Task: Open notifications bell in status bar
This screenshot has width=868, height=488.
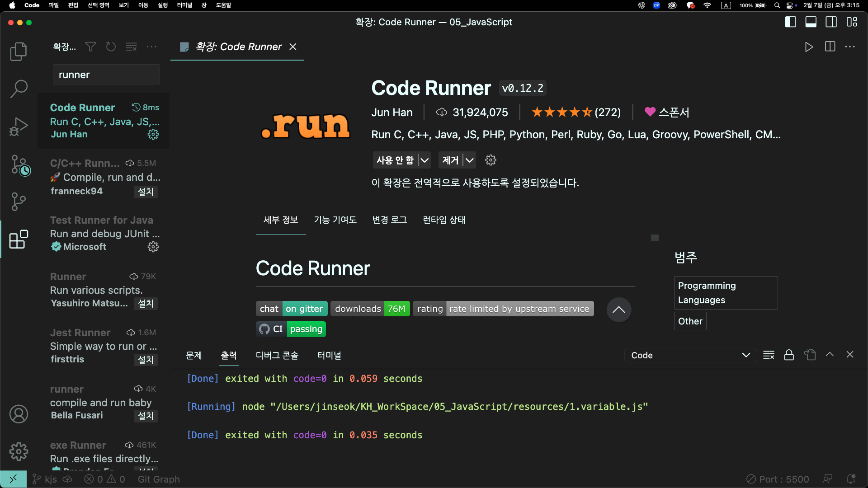Action: point(851,479)
